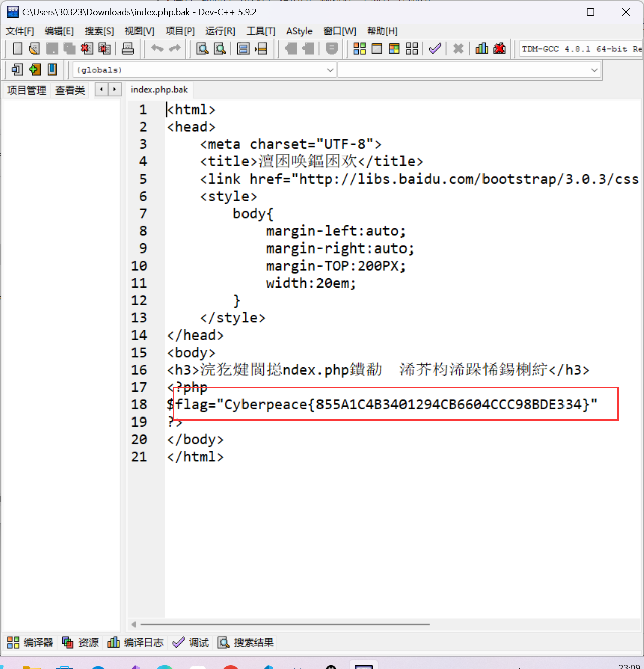Click the Insert green plus icon
The height and width of the screenshot is (669, 644).
point(35,70)
